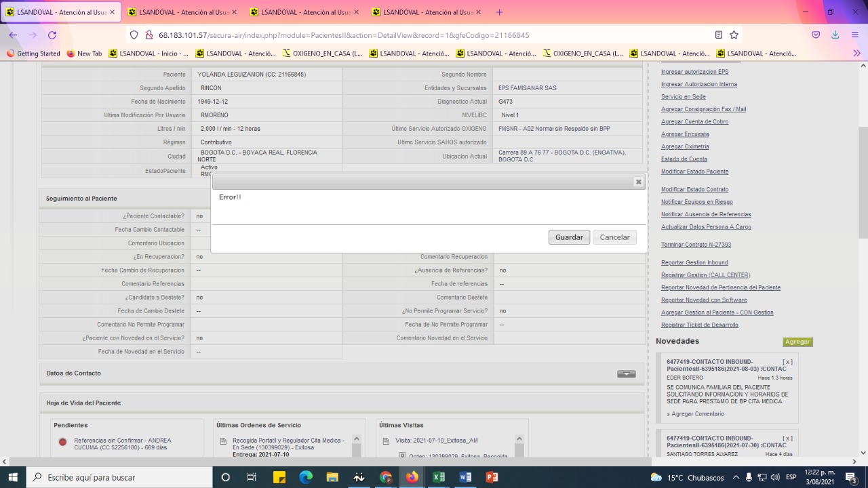Open Windows Start menu
The height and width of the screenshot is (488, 868).
coord(13,477)
